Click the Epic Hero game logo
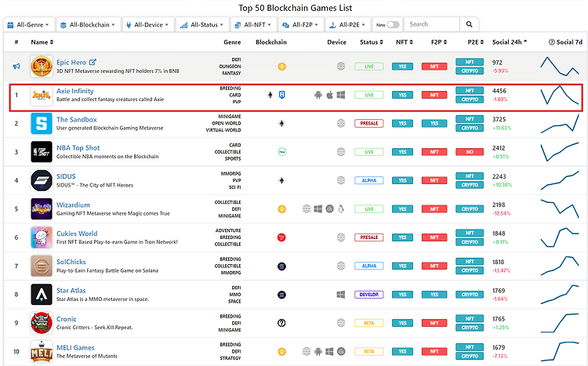This screenshot has height=366, width=588. click(x=42, y=67)
